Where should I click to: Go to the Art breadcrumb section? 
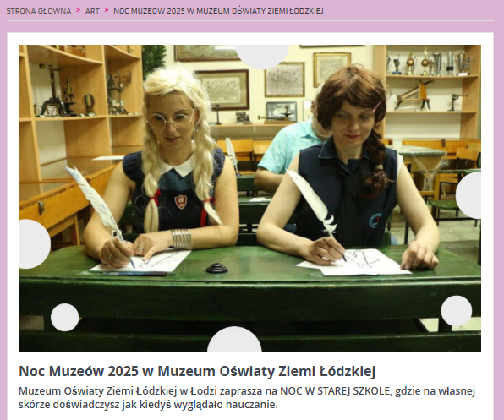point(92,11)
